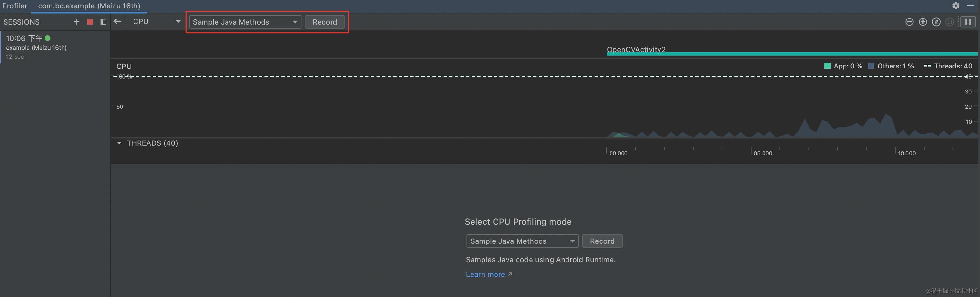This screenshot has height=297, width=980.
Task: Collapse the Sessions pane using the panel icon
Action: pos(103,22)
